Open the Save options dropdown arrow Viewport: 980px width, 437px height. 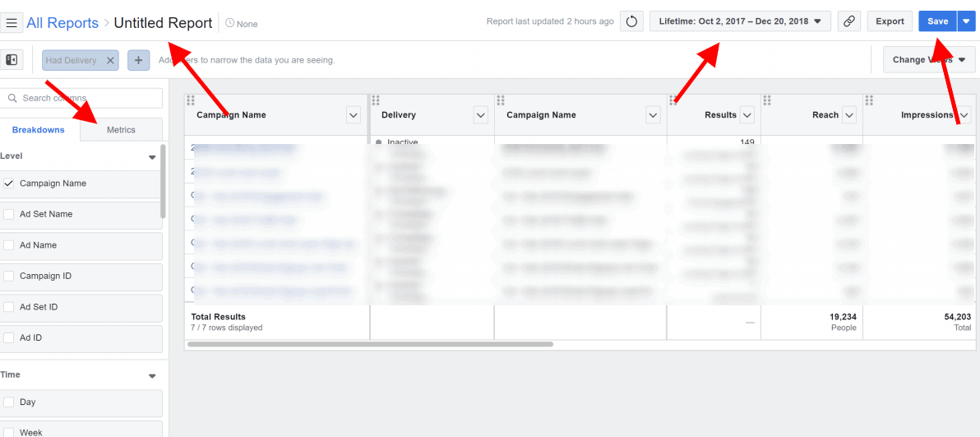pyautogui.click(x=966, y=21)
